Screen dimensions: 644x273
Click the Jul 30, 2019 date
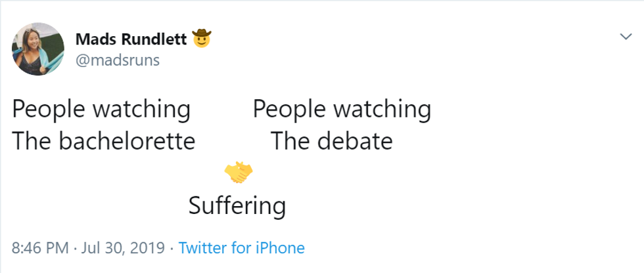coord(123,248)
